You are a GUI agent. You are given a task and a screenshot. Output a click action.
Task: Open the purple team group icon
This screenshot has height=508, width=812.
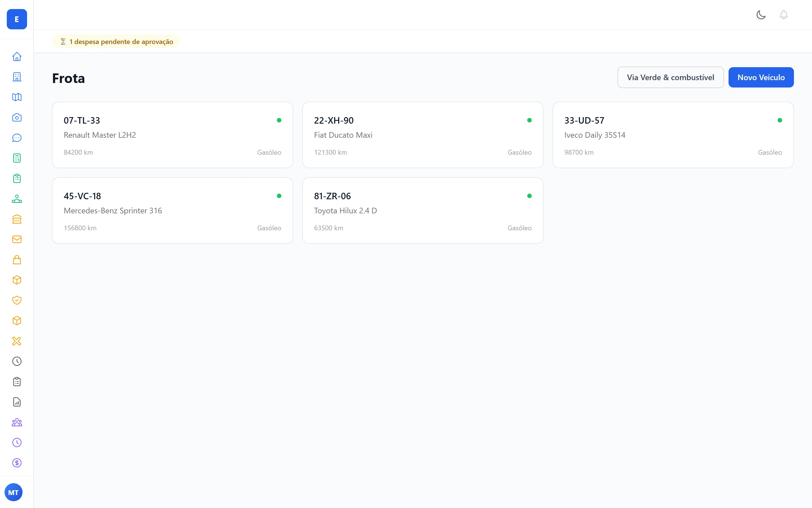point(17,422)
